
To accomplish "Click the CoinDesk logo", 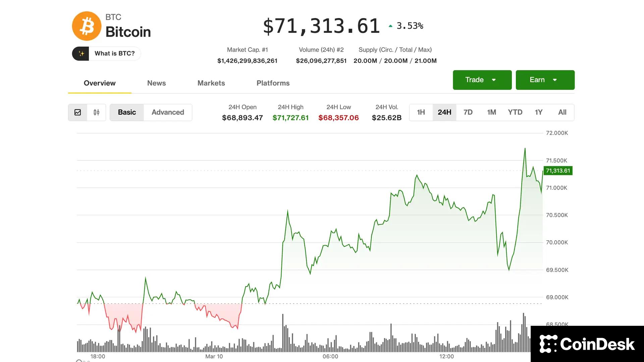I will coord(586,344).
